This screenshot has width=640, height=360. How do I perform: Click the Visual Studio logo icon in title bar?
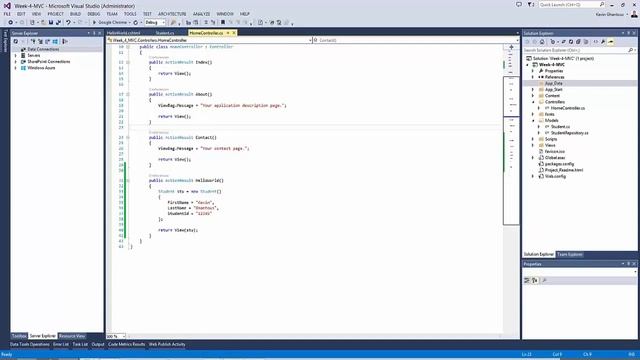tap(7, 6)
